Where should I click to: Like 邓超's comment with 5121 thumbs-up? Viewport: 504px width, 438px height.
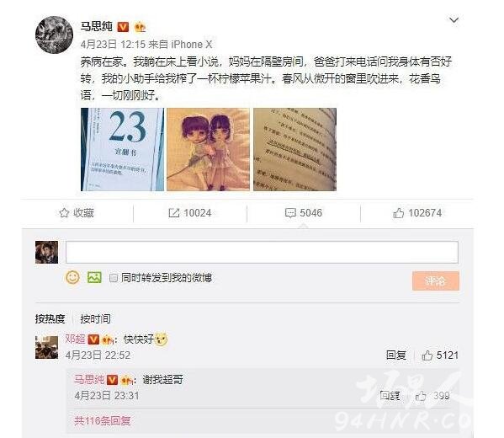click(427, 355)
